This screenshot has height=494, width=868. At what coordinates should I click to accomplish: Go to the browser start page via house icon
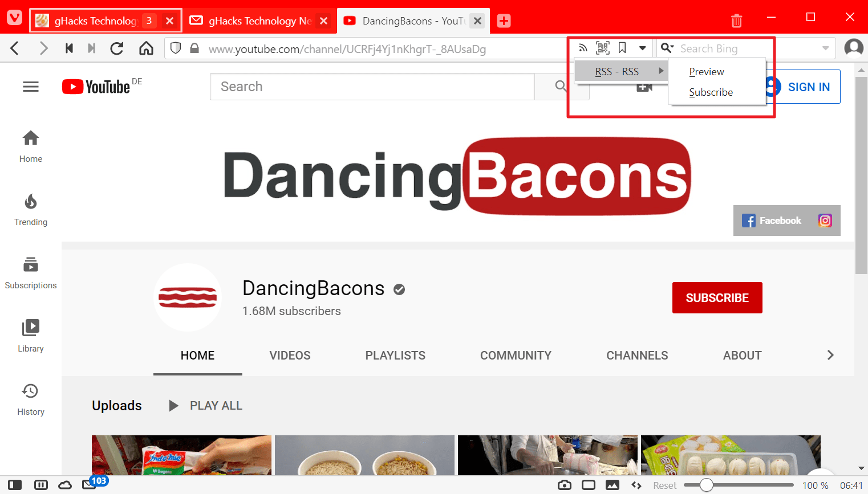pyautogui.click(x=146, y=48)
